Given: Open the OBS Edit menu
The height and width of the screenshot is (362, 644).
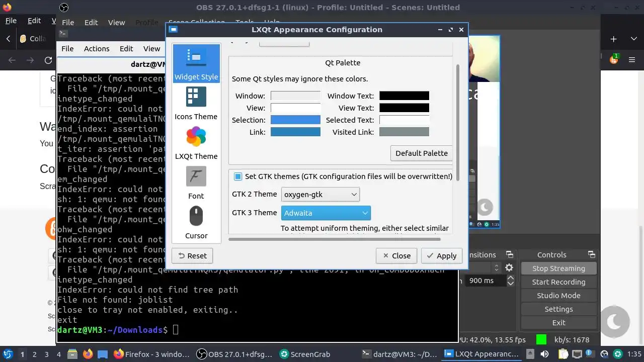Looking at the screenshot, I should (91, 22).
